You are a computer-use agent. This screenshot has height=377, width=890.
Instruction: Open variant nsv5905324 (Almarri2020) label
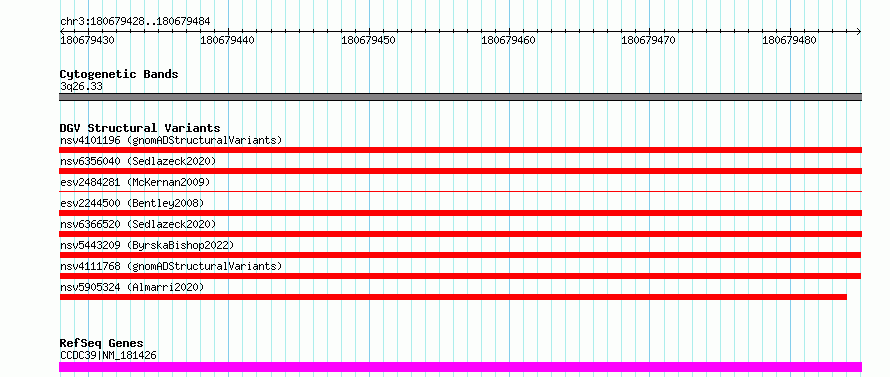tap(132, 287)
